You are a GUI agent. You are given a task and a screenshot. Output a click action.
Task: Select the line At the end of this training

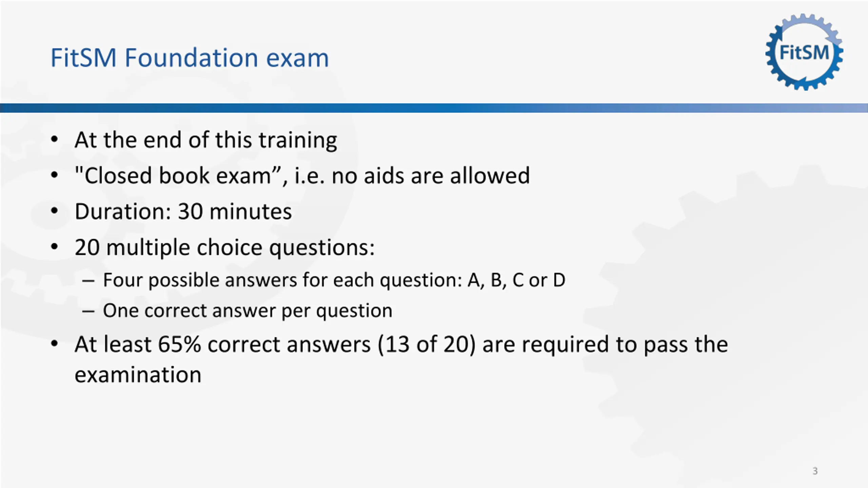point(205,140)
